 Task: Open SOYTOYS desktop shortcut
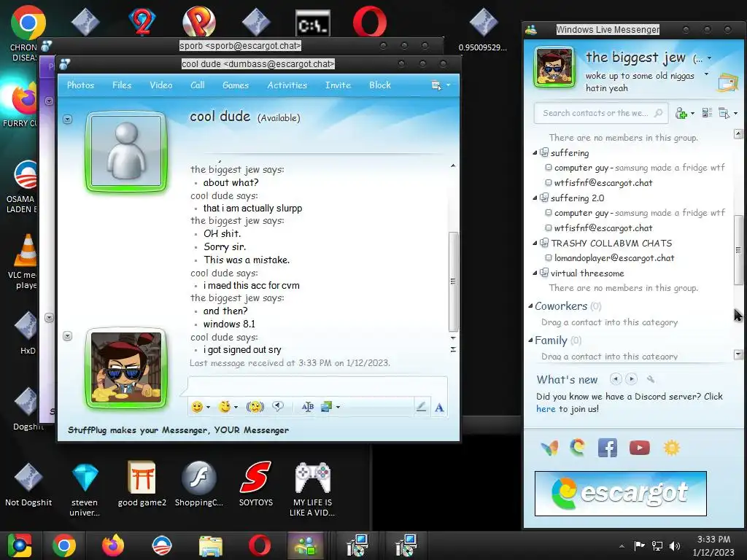click(256, 483)
